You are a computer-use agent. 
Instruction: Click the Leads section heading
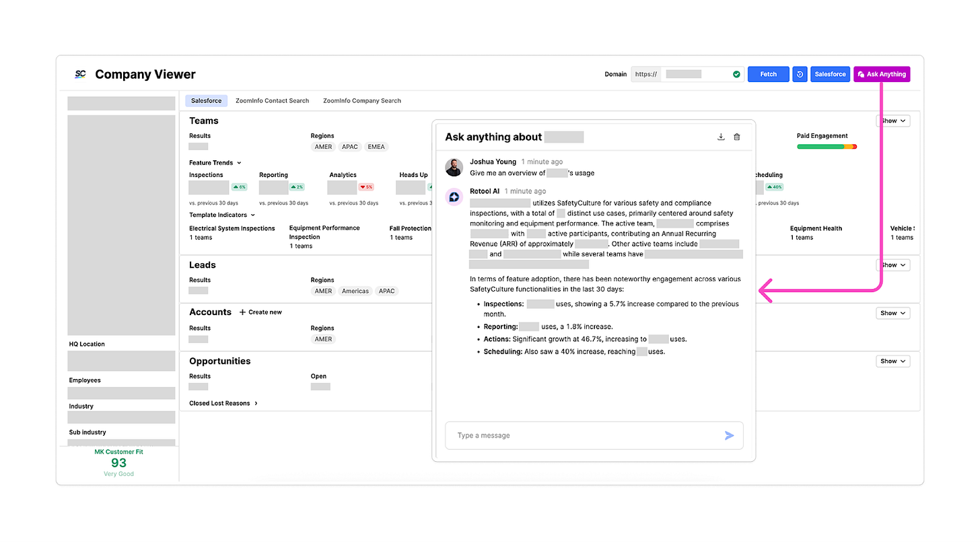click(203, 265)
